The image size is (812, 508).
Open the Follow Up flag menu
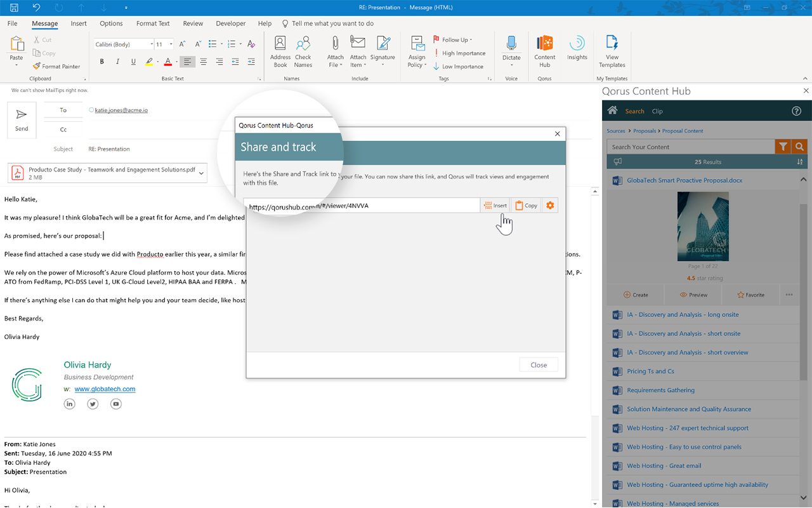pos(452,40)
